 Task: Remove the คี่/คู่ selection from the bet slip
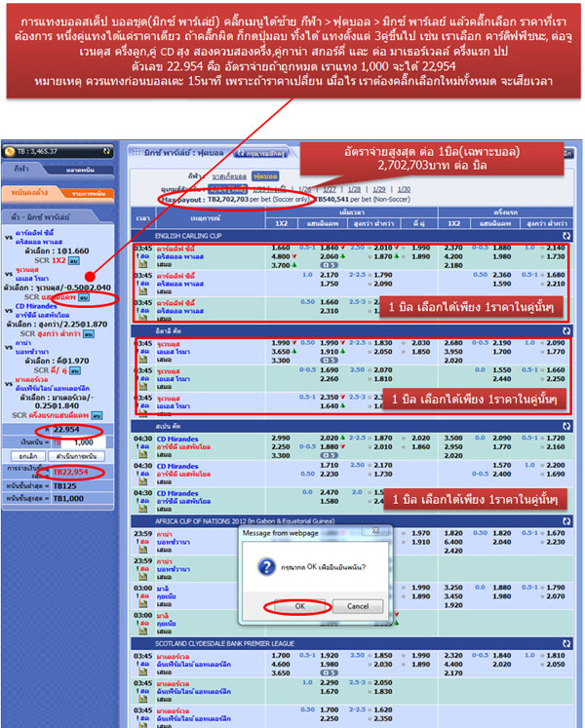[75, 370]
